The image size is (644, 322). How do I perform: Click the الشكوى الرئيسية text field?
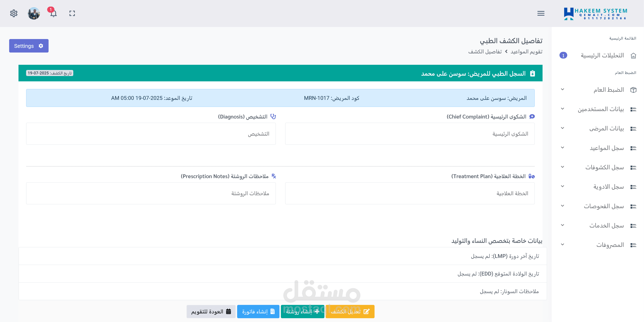point(410,134)
